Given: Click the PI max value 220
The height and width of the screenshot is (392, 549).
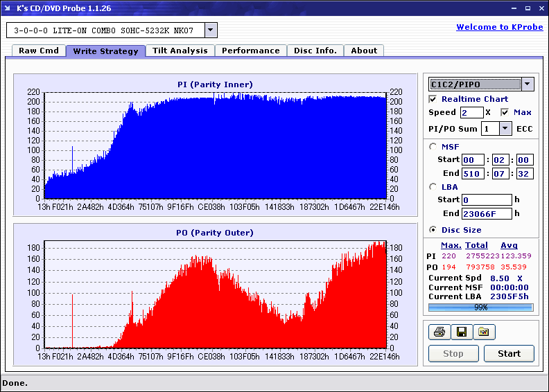Looking at the screenshot, I should tap(449, 256).
